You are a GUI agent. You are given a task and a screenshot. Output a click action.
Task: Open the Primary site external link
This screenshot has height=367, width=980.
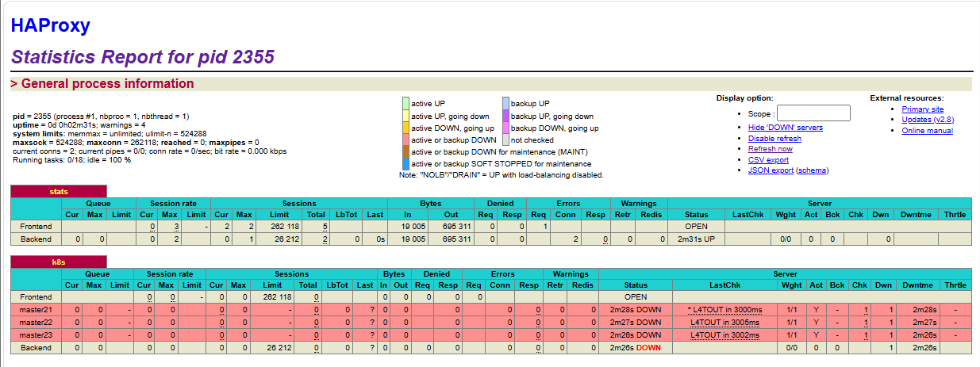click(x=923, y=109)
